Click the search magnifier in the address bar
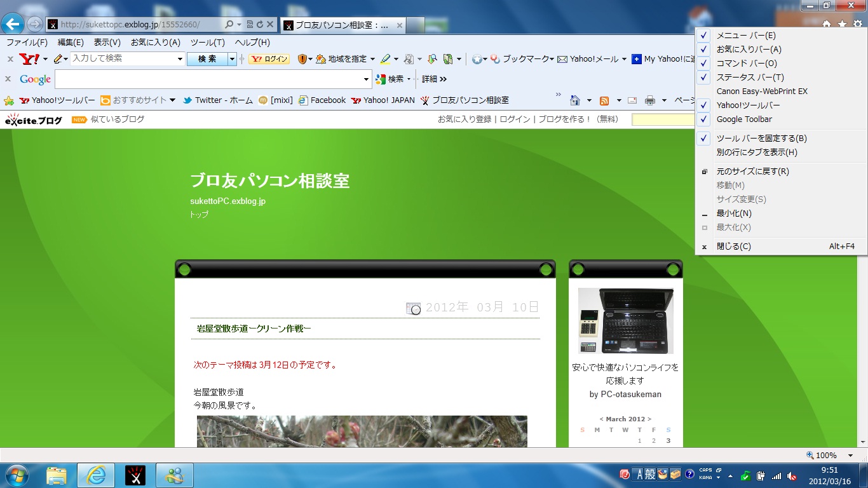 click(229, 25)
